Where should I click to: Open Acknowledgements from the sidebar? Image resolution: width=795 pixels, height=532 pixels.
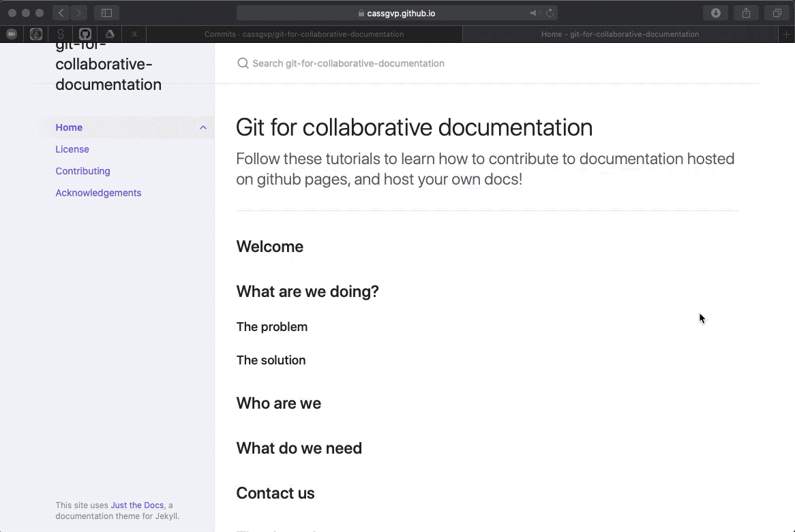pyautogui.click(x=98, y=193)
